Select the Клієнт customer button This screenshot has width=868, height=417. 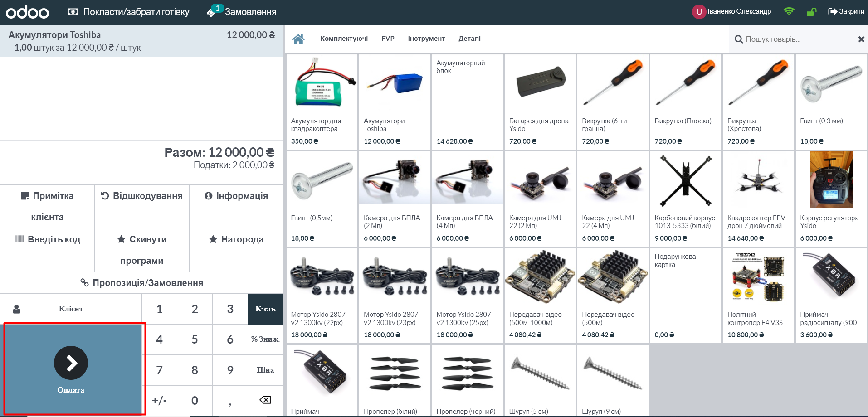tap(71, 309)
